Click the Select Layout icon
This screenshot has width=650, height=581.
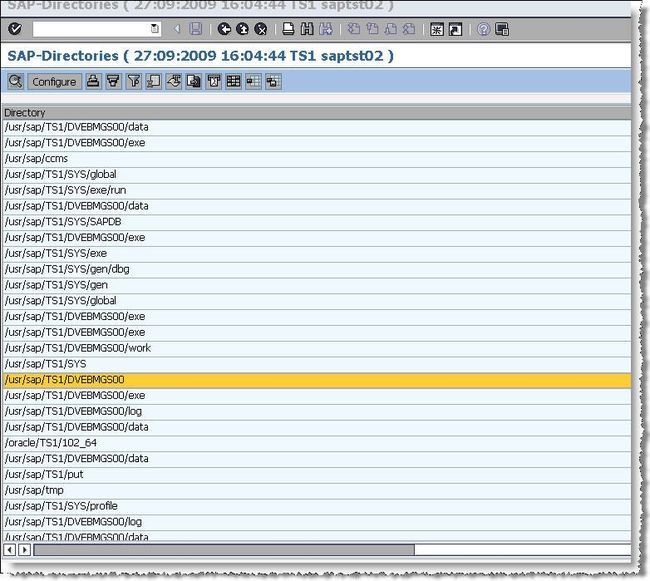tap(253, 81)
